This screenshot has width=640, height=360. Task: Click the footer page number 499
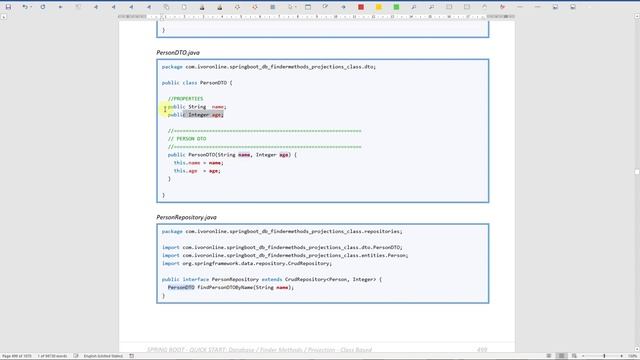pyautogui.click(x=482, y=350)
